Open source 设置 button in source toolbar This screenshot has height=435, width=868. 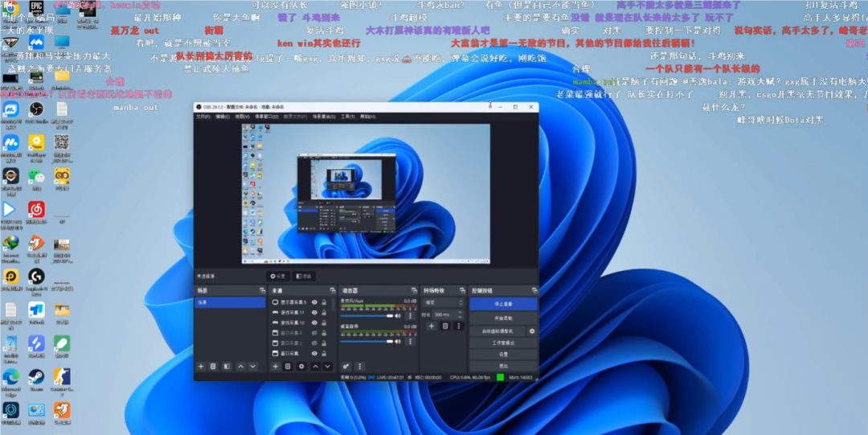tap(277, 276)
